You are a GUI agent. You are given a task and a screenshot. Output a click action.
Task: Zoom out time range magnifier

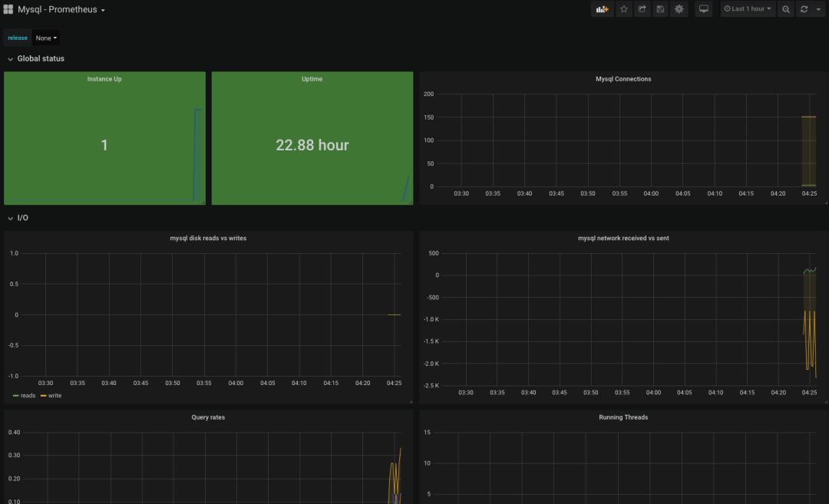(786, 9)
